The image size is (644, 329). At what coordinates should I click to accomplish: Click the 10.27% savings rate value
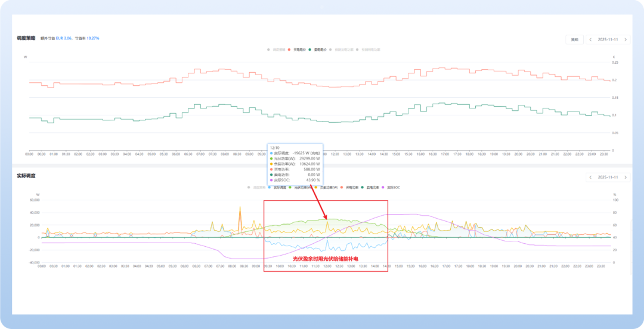tap(92, 38)
